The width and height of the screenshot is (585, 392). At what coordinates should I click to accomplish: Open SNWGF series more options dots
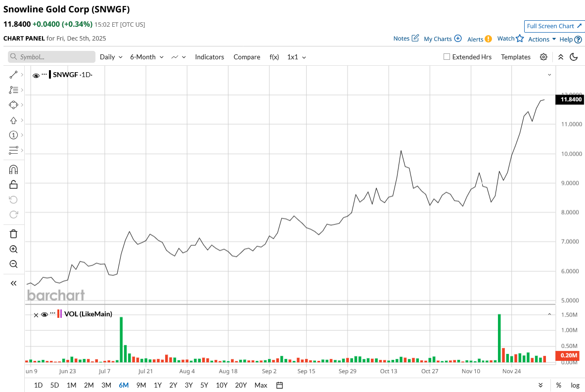pos(45,75)
